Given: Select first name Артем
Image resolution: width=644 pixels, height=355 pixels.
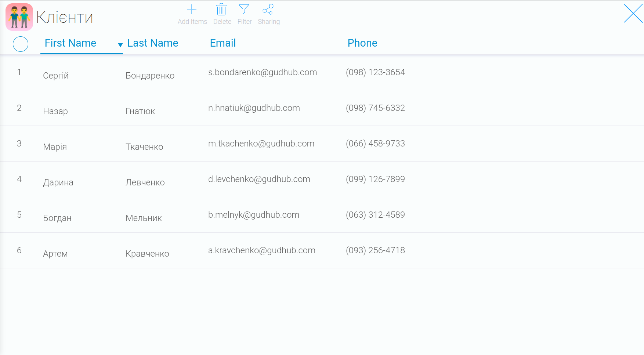Looking at the screenshot, I should 55,254.
